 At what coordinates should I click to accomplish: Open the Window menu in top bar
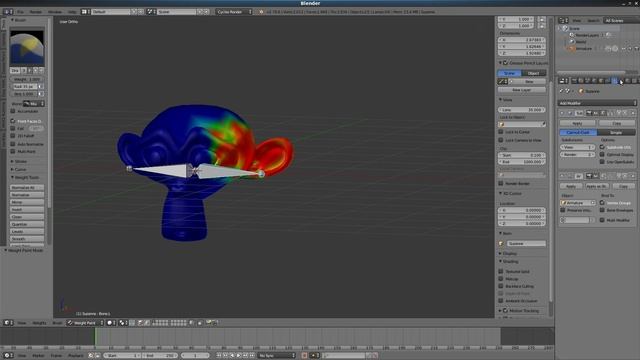55,12
